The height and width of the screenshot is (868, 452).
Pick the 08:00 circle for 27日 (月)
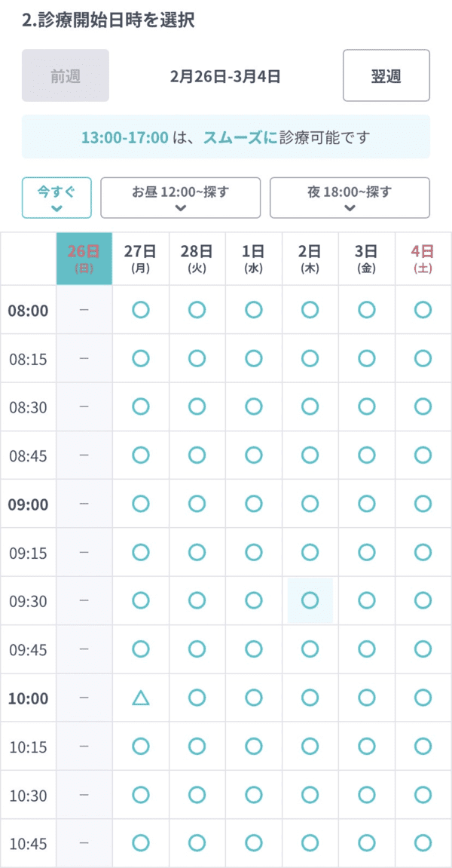141,309
